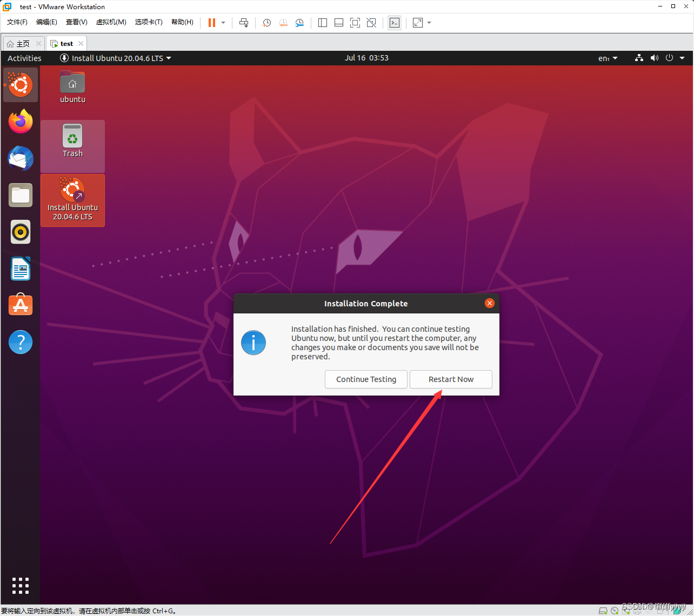Select the ubuntu home folder desktop icon
The image size is (694, 616).
pyautogui.click(x=72, y=87)
